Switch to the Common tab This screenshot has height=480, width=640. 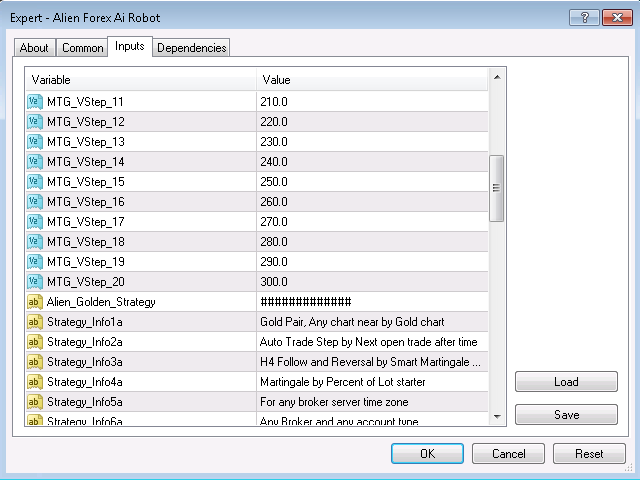pyautogui.click(x=82, y=48)
